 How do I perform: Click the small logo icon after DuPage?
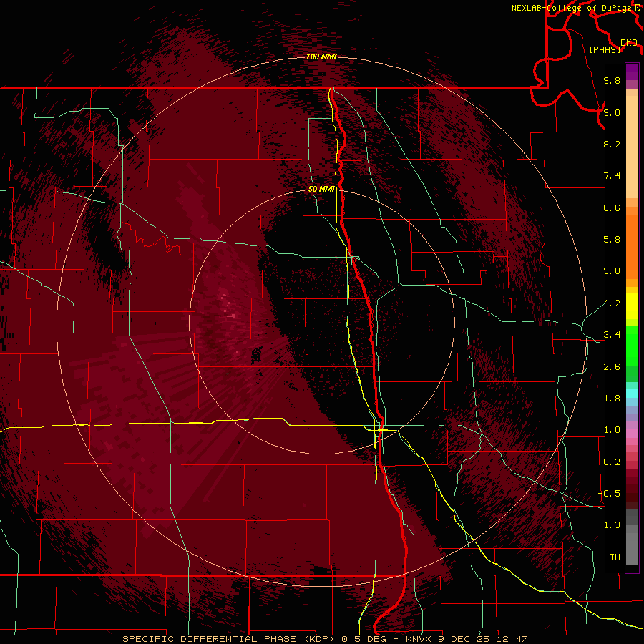pos(638,8)
